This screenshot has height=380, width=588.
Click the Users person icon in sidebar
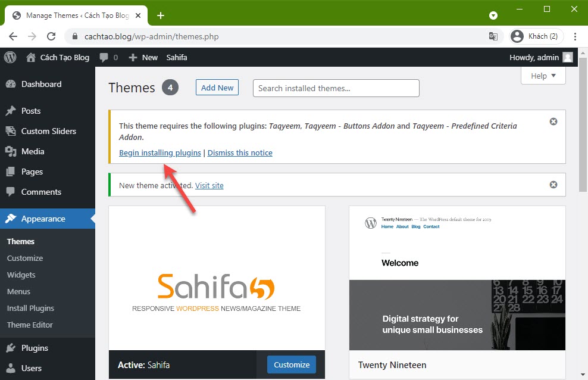[x=11, y=368]
